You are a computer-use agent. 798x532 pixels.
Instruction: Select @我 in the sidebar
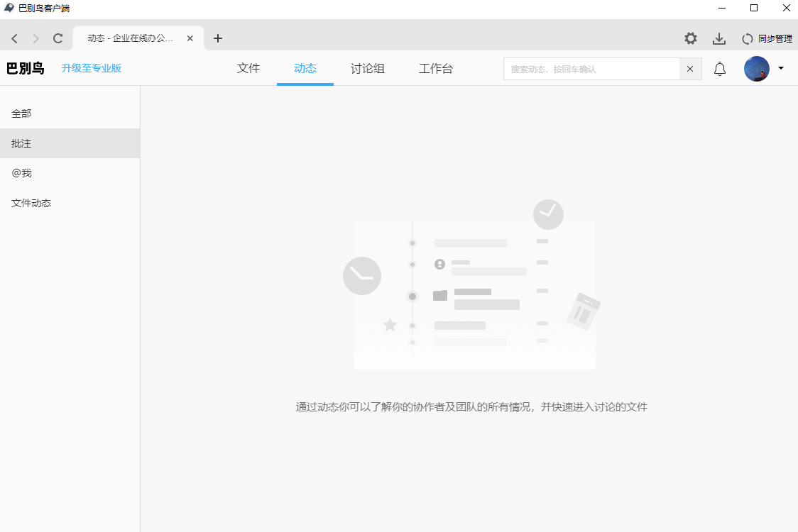21,173
